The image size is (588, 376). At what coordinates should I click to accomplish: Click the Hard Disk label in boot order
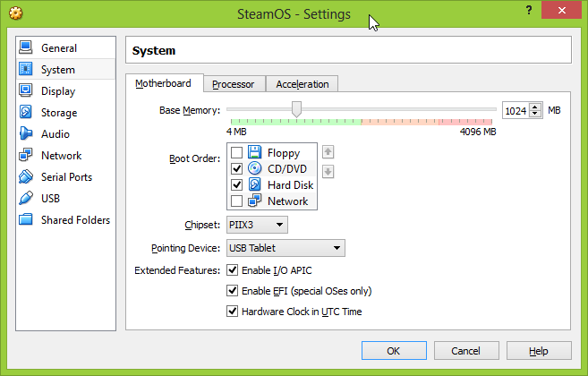[290, 185]
